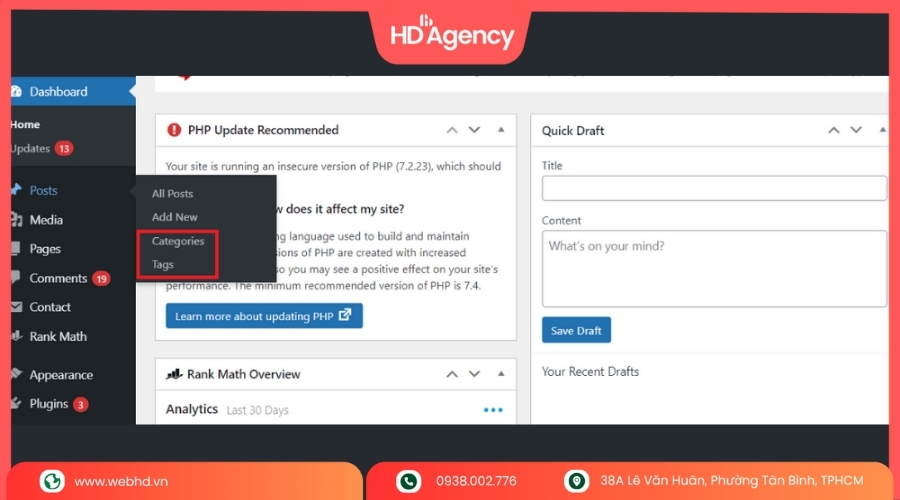The image size is (900, 500).
Task: Click the Plugins plug icon
Action: pos(17,404)
